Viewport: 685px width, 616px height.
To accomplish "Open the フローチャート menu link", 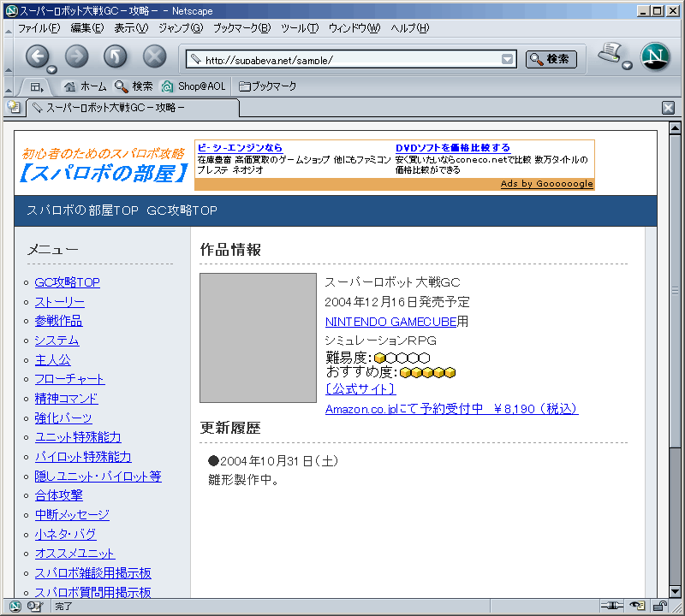I will [x=70, y=379].
